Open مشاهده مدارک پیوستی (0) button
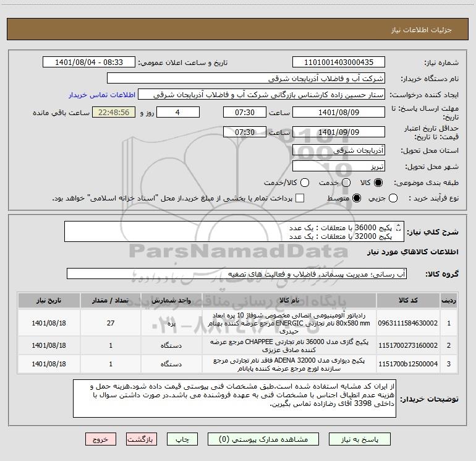 pyautogui.click(x=263, y=439)
